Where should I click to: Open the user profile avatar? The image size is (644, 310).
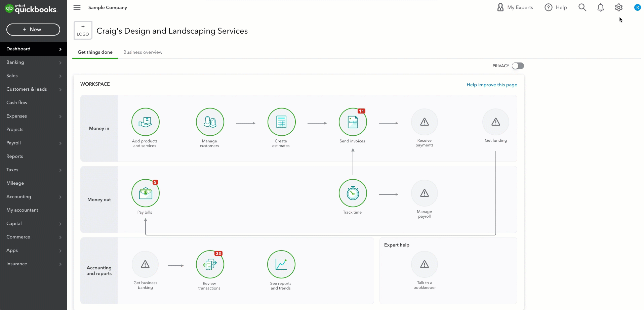pyautogui.click(x=637, y=7)
